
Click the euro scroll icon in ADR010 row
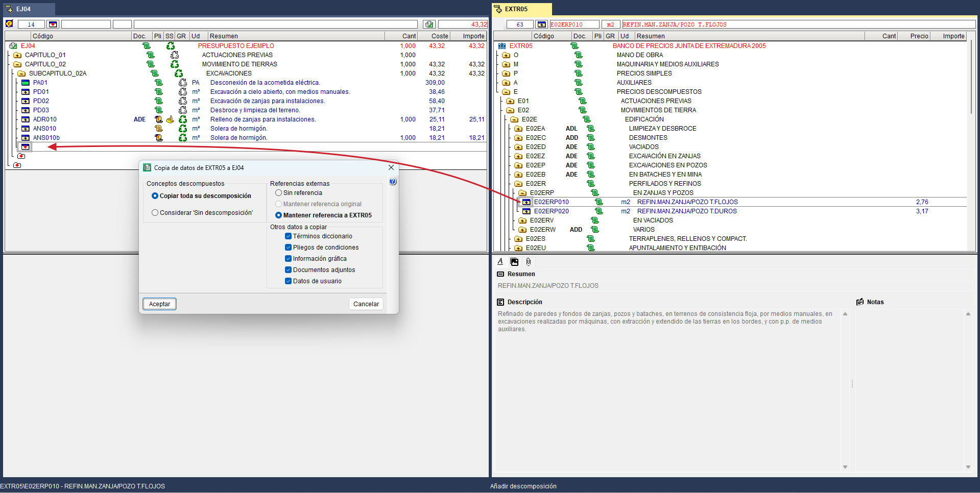pyautogui.click(x=159, y=119)
